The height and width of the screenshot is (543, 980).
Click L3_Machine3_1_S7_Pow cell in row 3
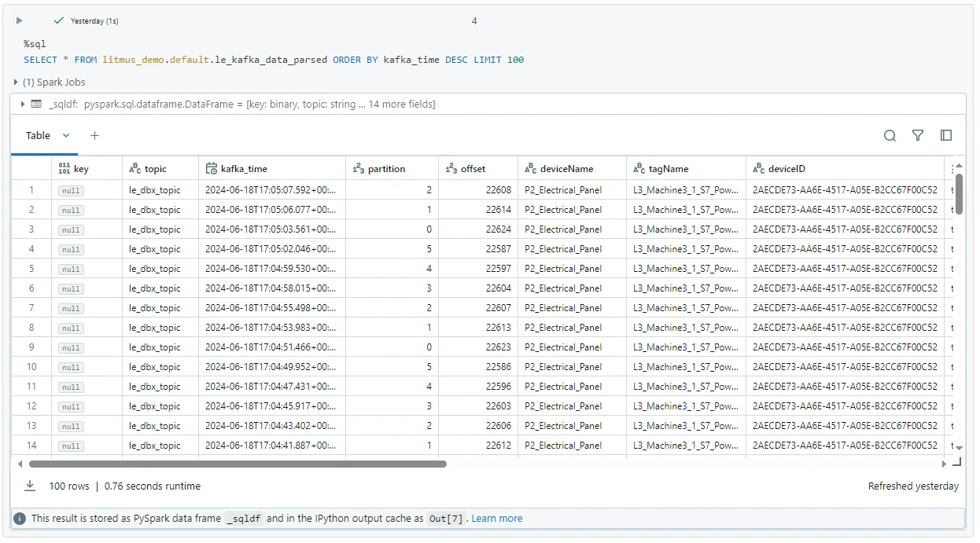pos(686,229)
